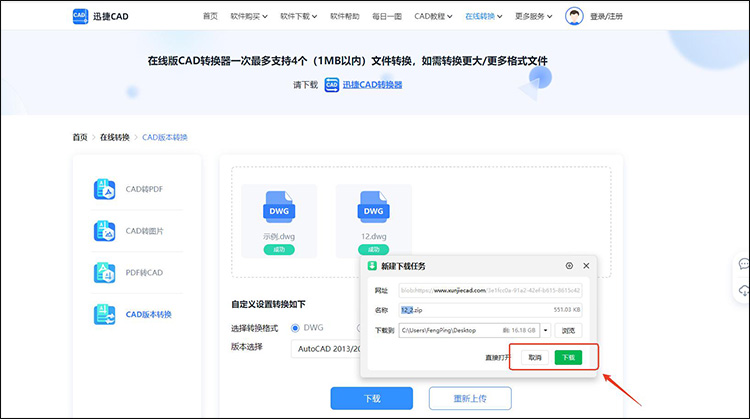Open the AutoCAD 2013 version dropdown
This screenshot has width=750, height=419.
coord(326,349)
